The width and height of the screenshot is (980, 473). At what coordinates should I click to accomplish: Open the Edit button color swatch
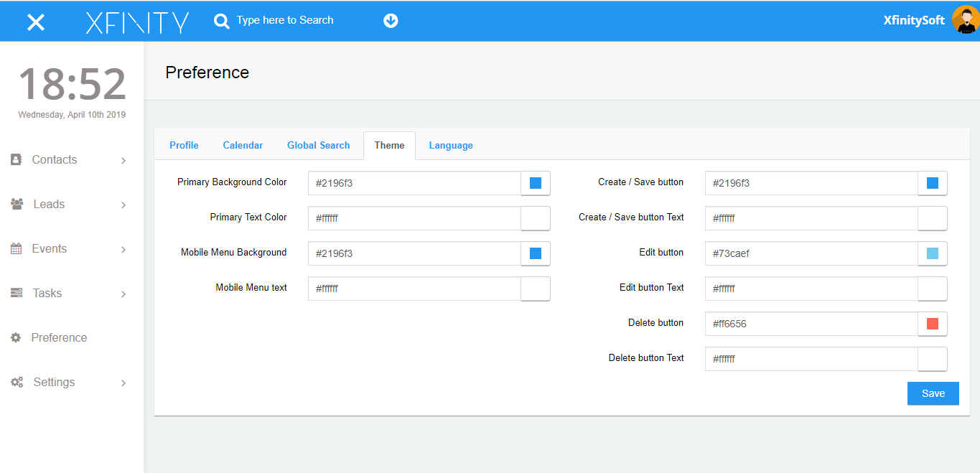click(x=932, y=253)
